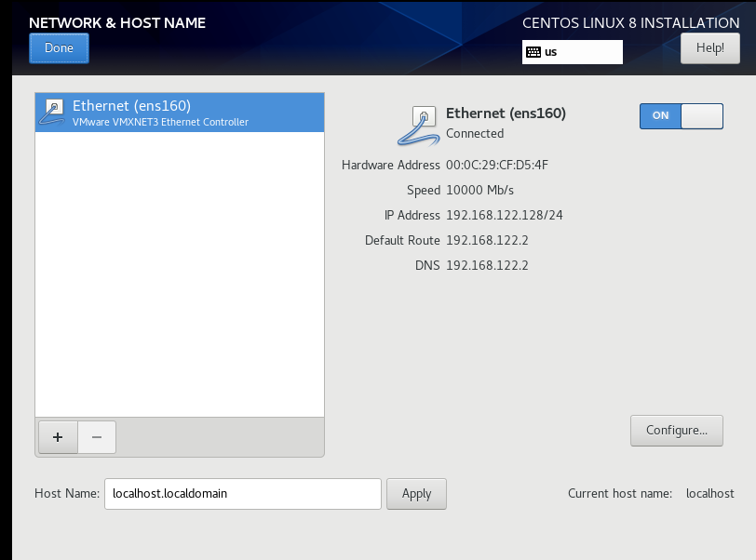Focus the Host Name input field
Viewport: 756px width, 560px height.
click(x=242, y=494)
